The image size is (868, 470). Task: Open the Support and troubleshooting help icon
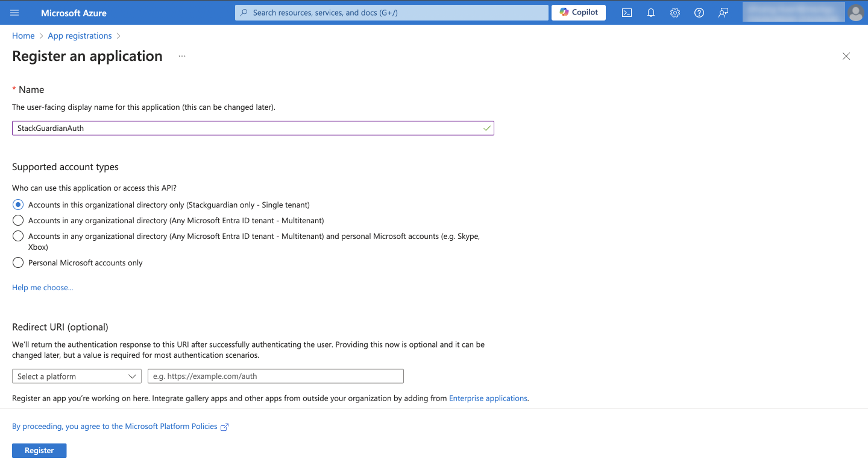click(x=699, y=13)
